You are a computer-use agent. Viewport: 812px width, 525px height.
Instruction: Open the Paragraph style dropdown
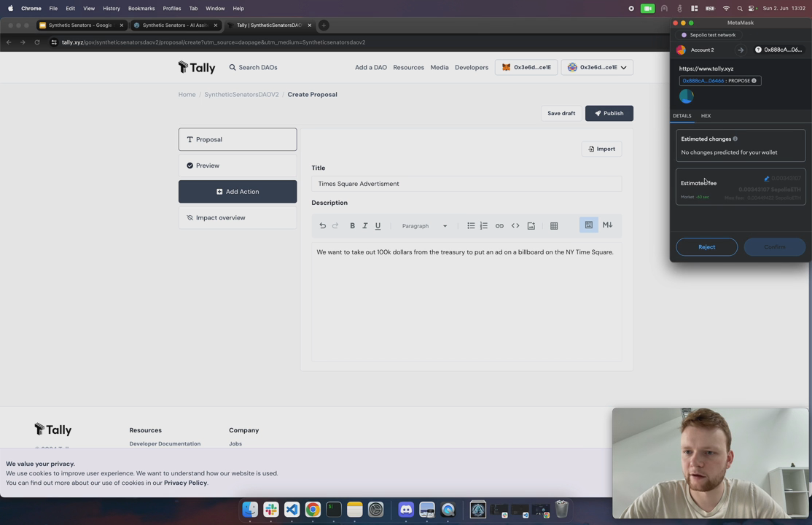click(424, 225)
